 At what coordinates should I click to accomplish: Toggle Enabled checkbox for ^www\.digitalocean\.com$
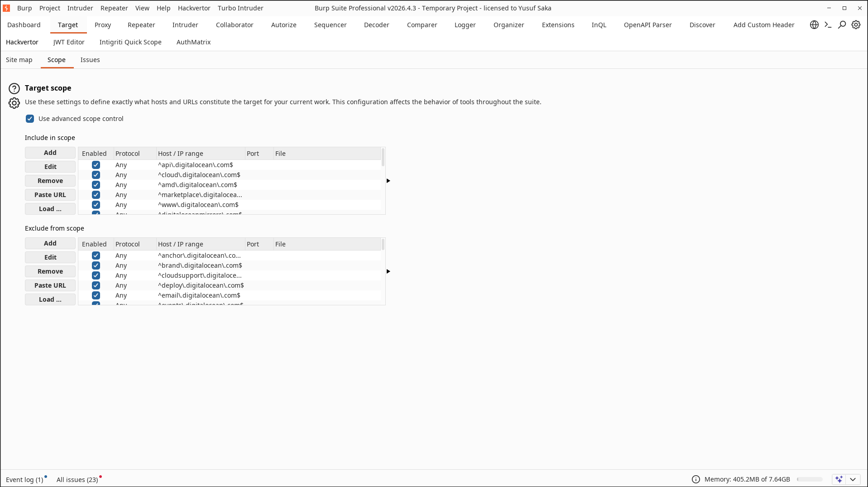click(x=96, y=205)
